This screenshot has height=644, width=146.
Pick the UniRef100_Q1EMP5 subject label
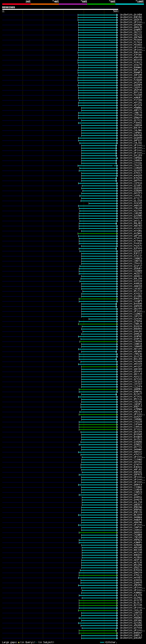click(131, 85)
